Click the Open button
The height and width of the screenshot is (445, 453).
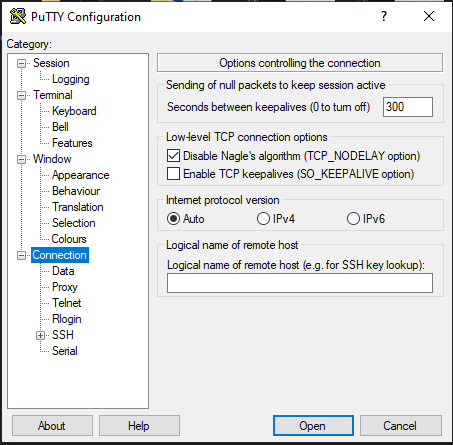tap(313, 426)
